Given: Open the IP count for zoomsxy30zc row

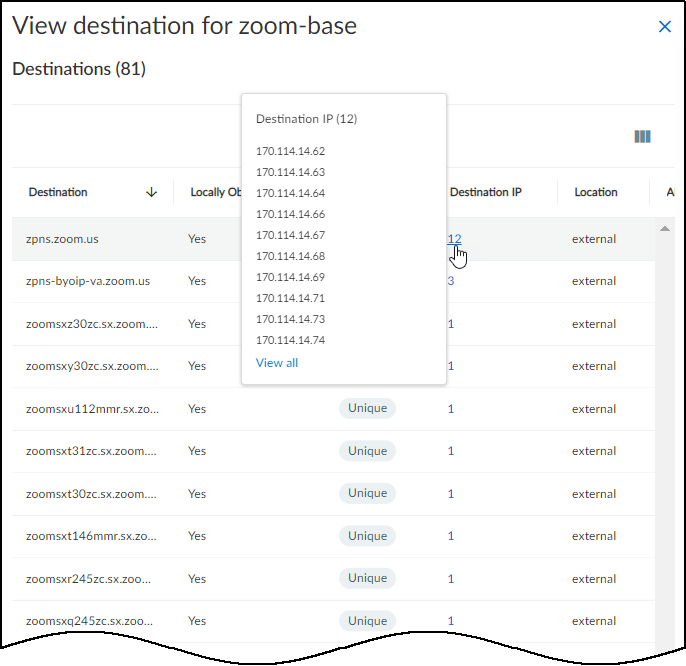Looking at the screenshot, I should point(451,366).
